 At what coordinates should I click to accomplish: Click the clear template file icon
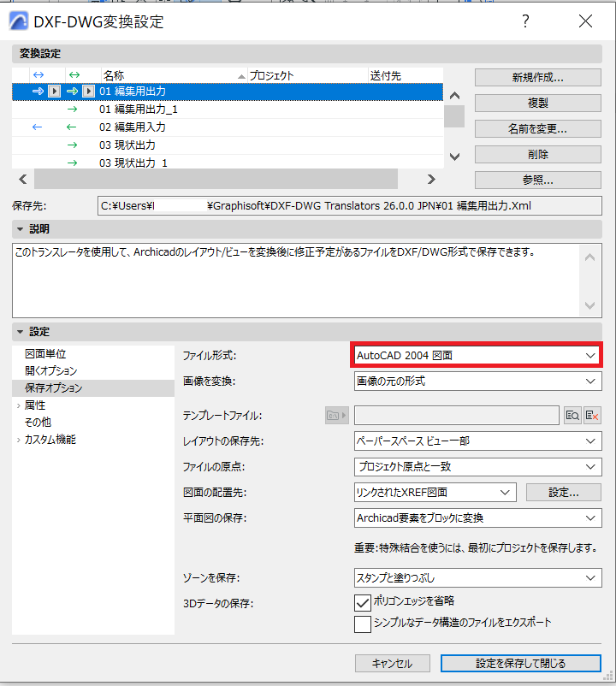point(592,415)
